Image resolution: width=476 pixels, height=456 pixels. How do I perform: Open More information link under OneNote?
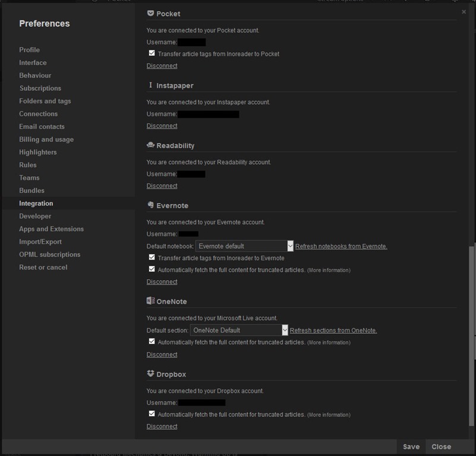click(329, 342)
